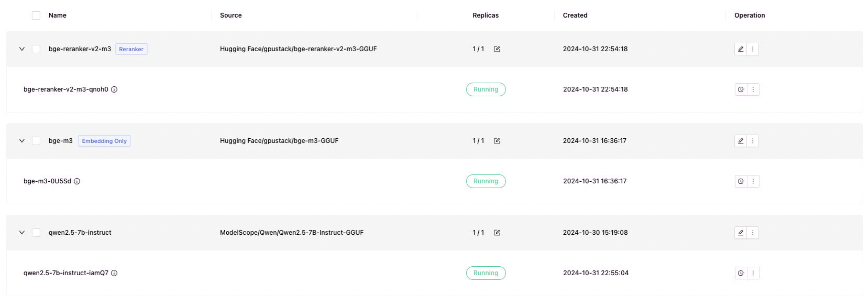Click edit pencil for bge-reranker-v2-m3 model
This screenshot has height=300, width=868.
[x=740, y=49]
